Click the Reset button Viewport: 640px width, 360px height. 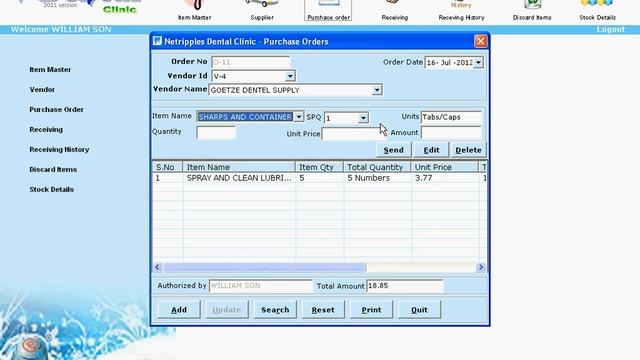(x=323, y=310)
